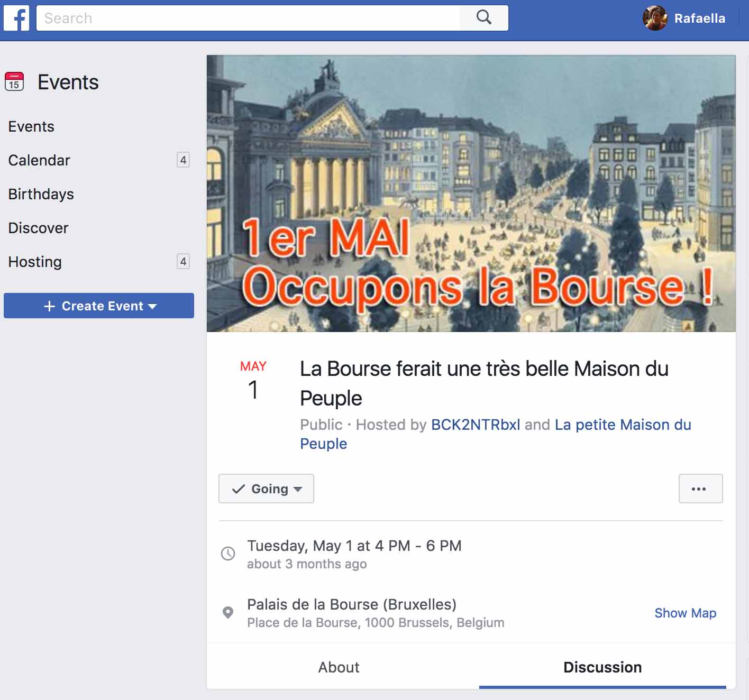Click the Search input field
749x700 pixels.
[x=248, y=18]
